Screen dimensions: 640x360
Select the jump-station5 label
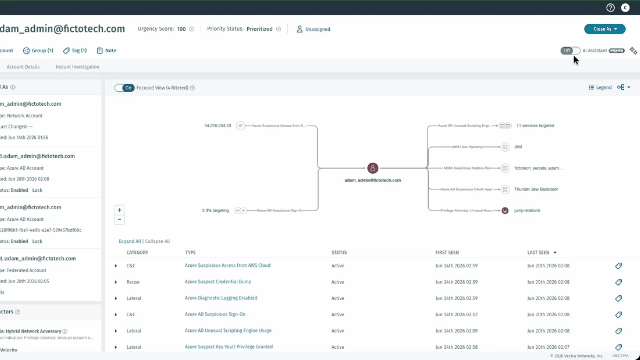(527, 211)
